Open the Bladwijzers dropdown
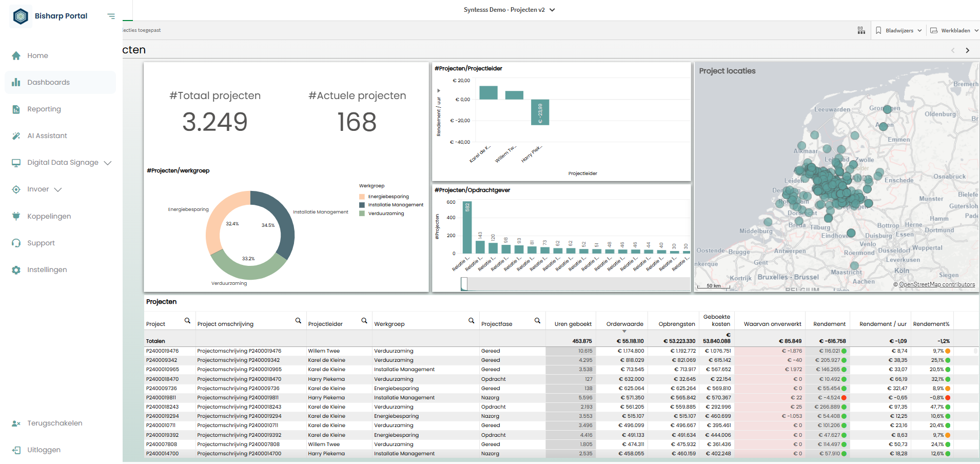Viewport: 980px width, 464px height. (x=899, y=30)
